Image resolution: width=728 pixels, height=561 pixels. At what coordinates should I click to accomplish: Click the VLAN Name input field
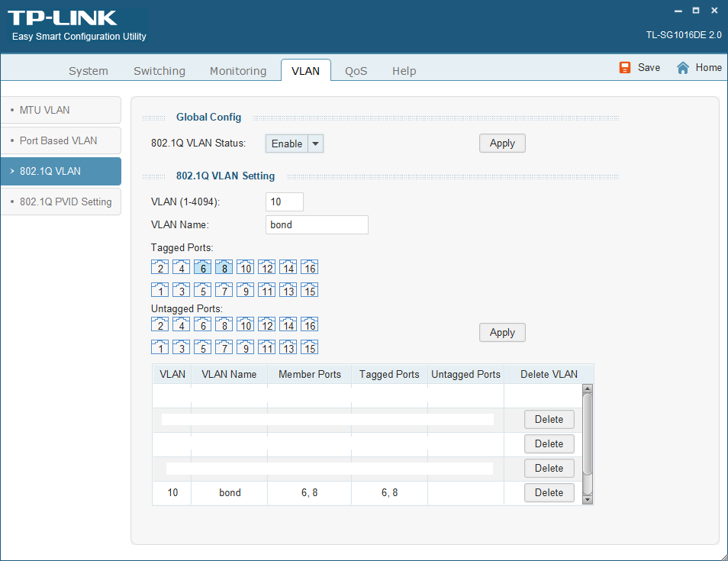[x=317, y=224]
